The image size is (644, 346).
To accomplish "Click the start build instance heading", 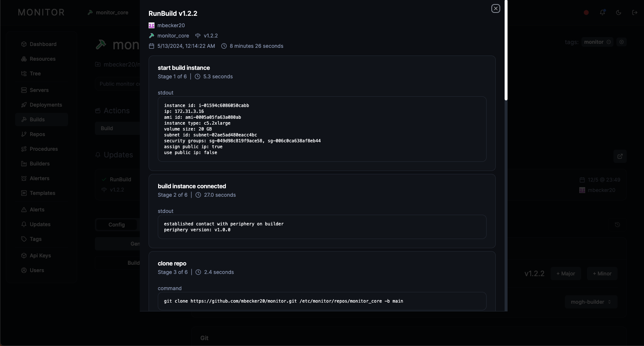I will [184, 68].
